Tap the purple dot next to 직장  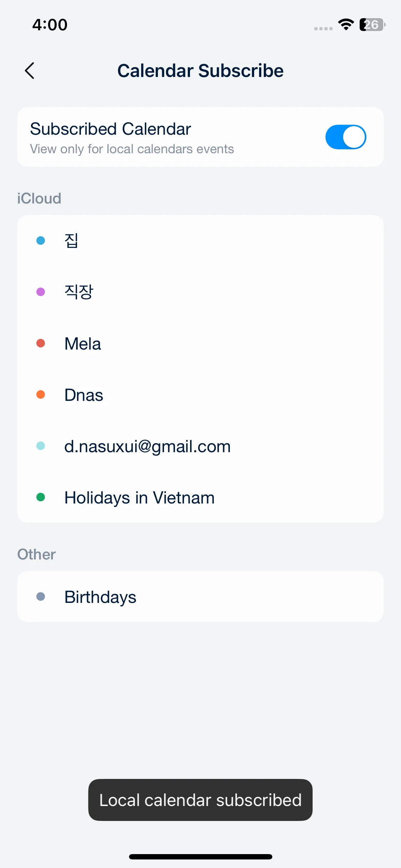click(x=41, y=292)
